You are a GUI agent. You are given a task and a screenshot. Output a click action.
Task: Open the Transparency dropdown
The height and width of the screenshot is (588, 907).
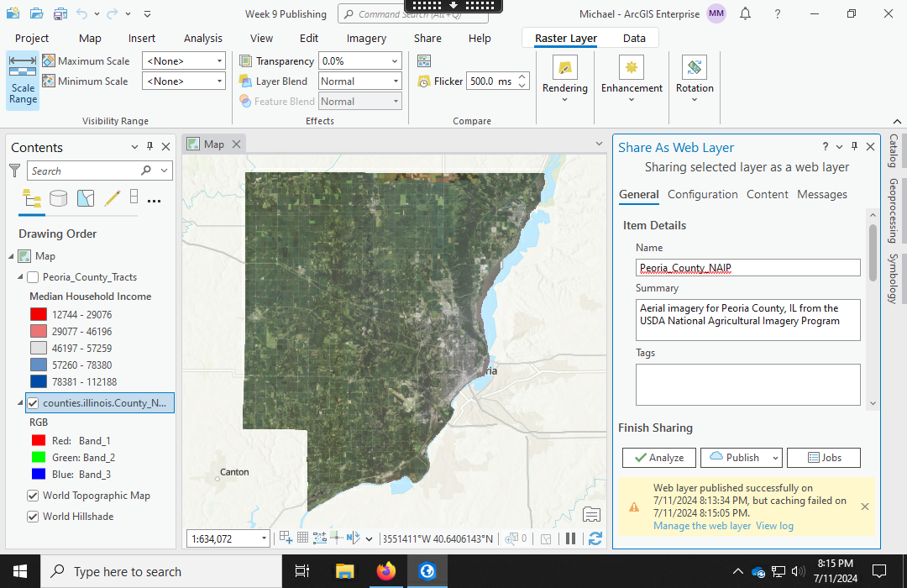395,60
